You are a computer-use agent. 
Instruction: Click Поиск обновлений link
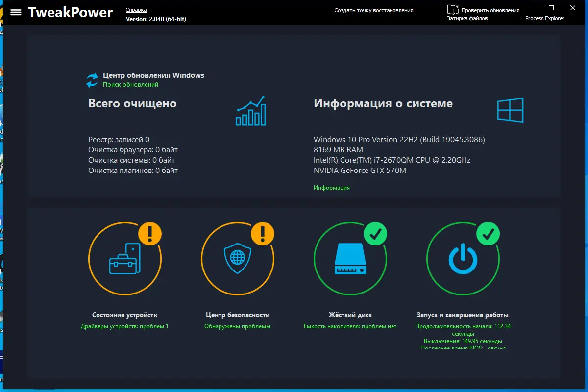click(x=130, y=85)
